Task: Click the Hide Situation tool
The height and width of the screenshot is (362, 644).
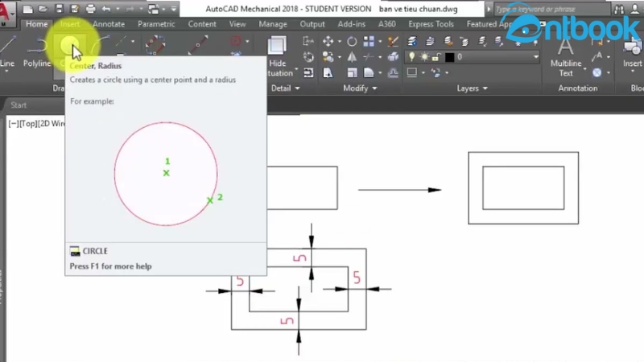Action: [x=279, y=56]
